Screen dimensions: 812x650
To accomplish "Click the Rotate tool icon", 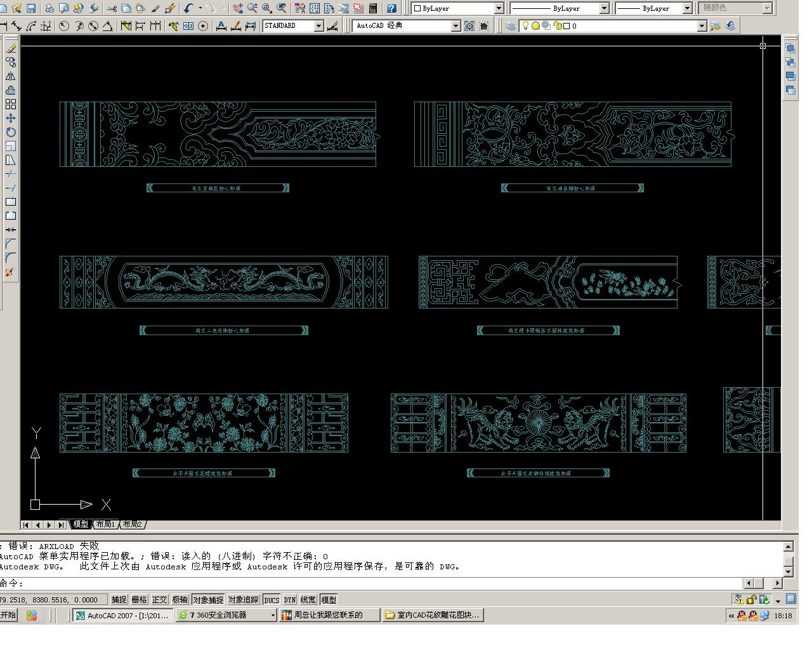I will (x=11, y=132).
